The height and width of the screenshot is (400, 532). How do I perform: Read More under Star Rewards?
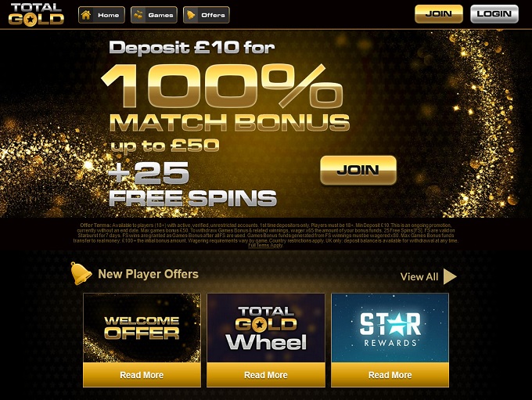tap(390, 375)
